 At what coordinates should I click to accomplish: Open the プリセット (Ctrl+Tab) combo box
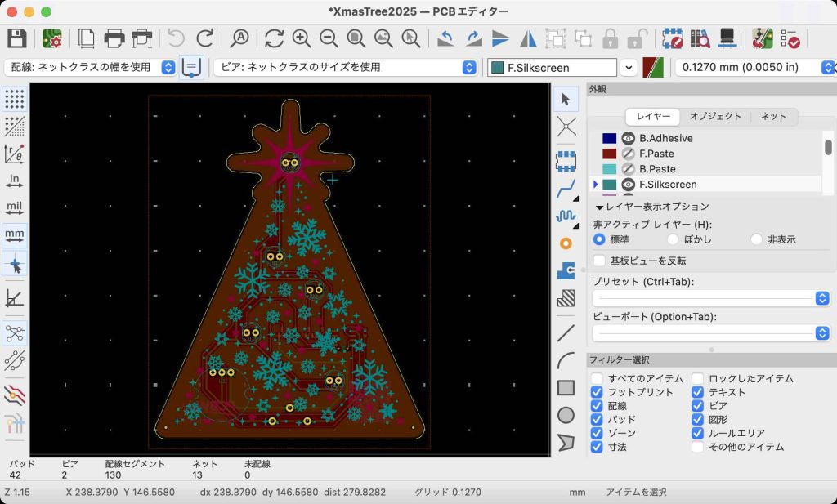click(x=707, y=298)
